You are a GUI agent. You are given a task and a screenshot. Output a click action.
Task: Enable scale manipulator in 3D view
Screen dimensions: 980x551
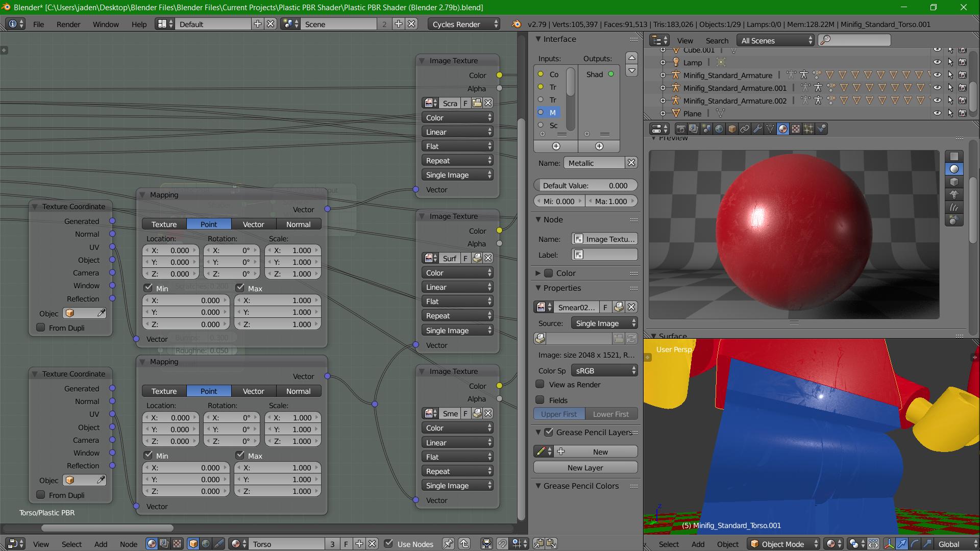pos(927,544)
